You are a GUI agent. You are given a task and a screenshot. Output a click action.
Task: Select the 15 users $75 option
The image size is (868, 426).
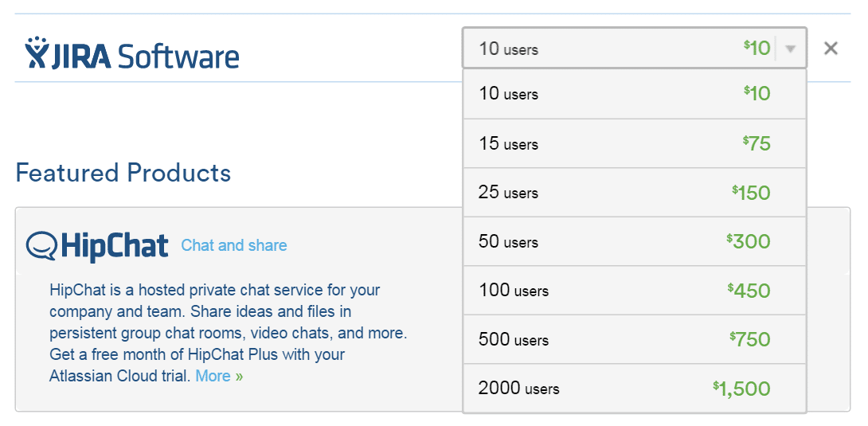[x=635, y=144]
